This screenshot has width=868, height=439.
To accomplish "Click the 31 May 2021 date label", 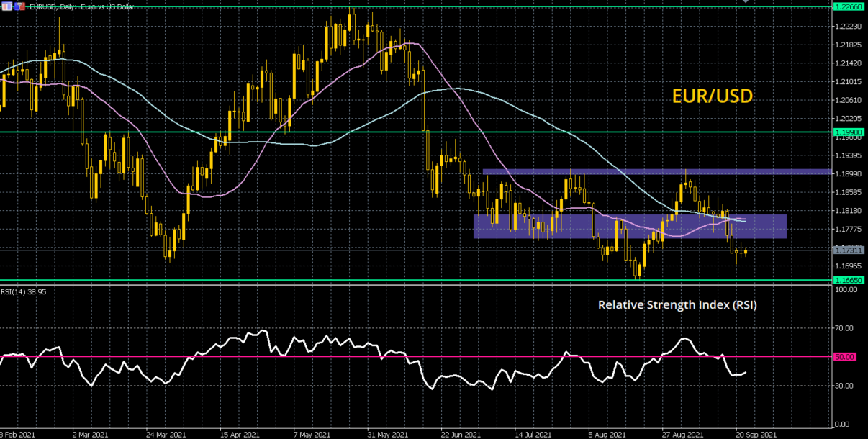I will tap(389, 435).
